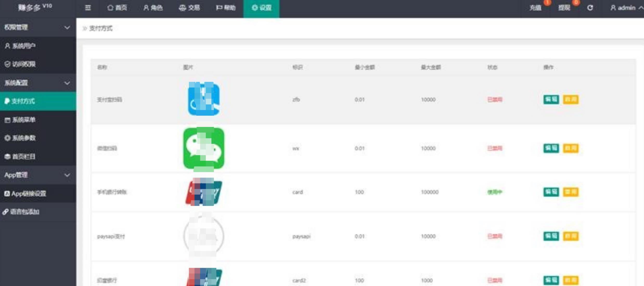Image resolution: width=644 pixels, height=286 pixels.
Task: Click the 系统用户 person icon
Action: coord(7,46)
